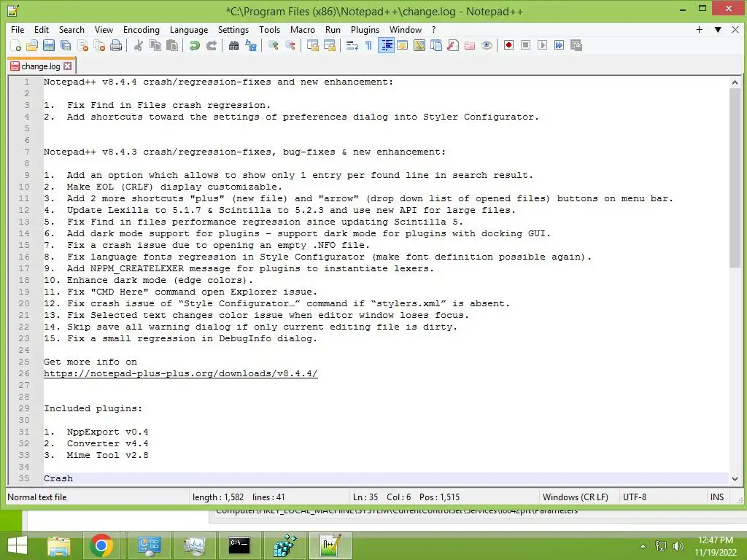Open Find with the binoculars icon
The height and width of the screenshot is (560, 747).
[233, 45]
